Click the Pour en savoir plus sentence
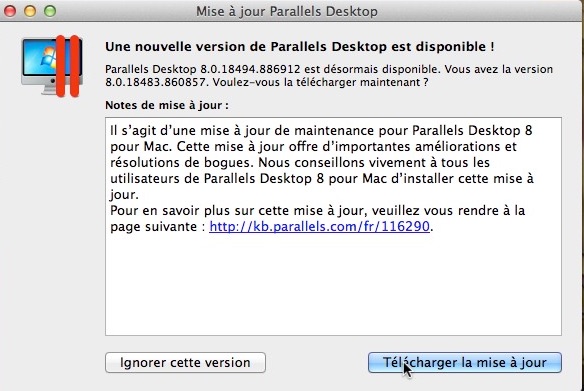 coord(317,218)
